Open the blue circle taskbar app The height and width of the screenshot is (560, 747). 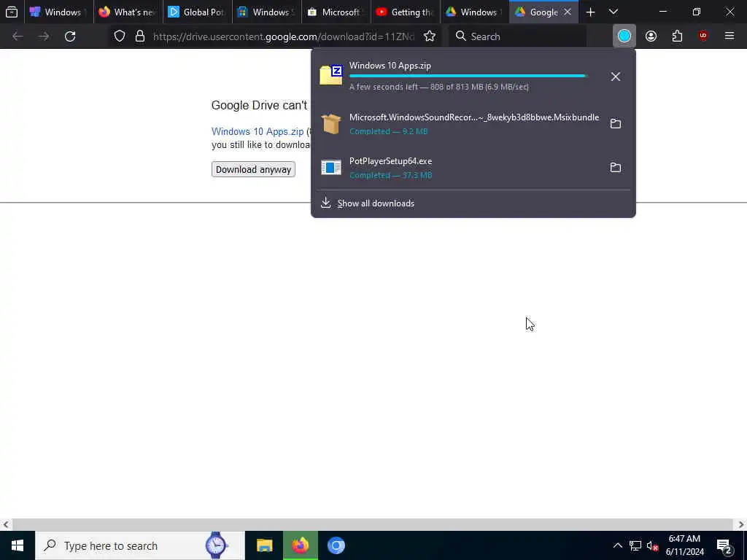(x=336, y=545)
